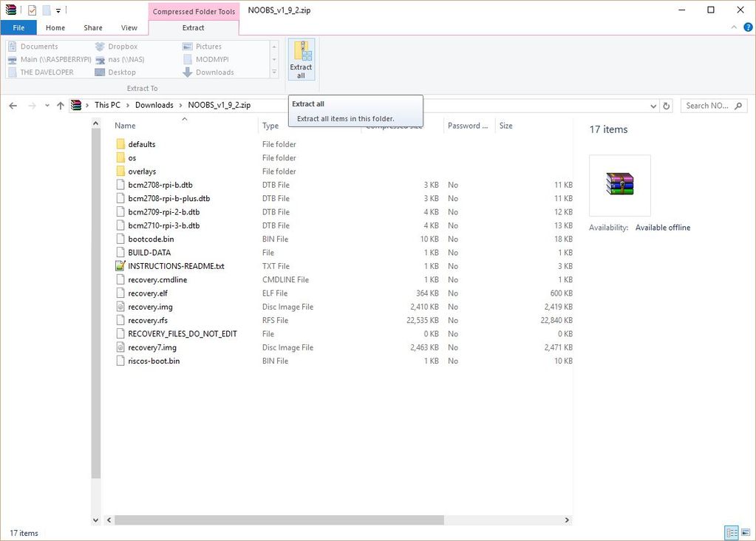Select recovery.cmdline file
Screen dimensions: 756x541
152,279
